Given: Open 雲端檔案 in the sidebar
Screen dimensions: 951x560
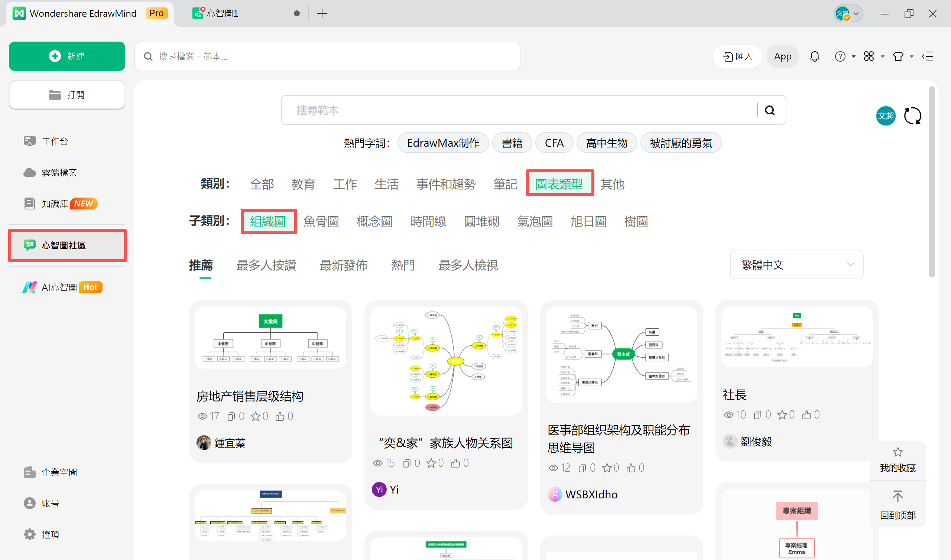Looking at the screenshot, I should click(59, 172).
